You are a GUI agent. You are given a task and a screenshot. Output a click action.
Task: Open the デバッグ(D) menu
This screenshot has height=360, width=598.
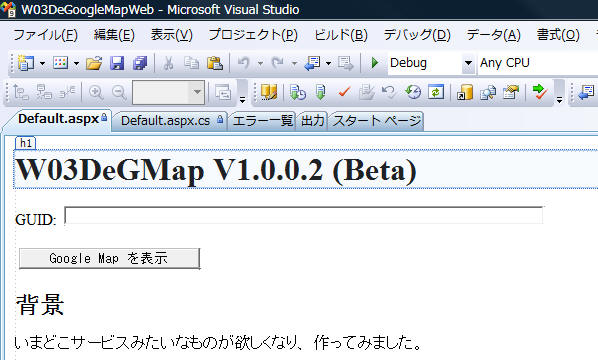[x=417, y=35]
